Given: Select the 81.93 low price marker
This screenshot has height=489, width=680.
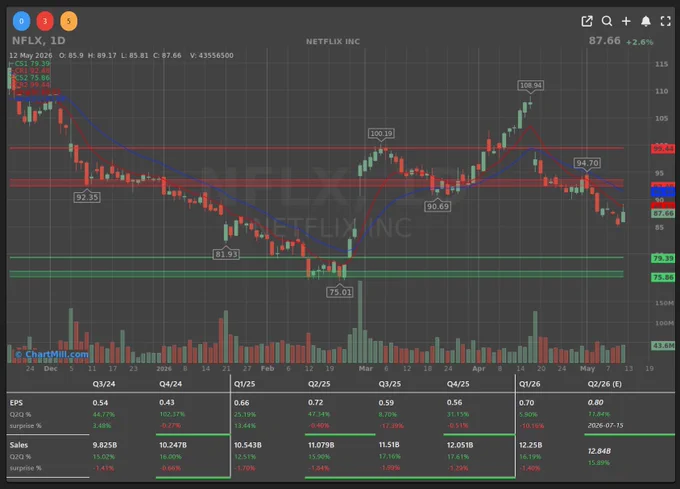Looking at the screenshot, I should [226, 254].
